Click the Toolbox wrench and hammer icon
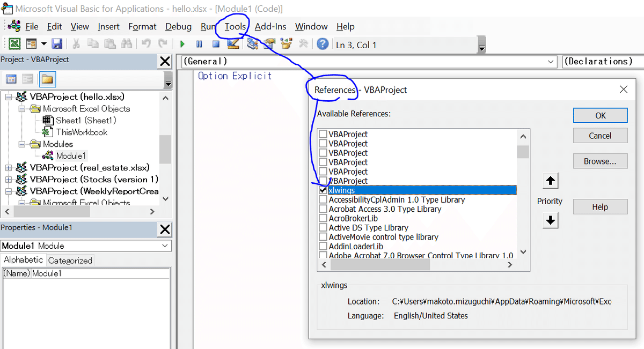The height and width of the screenshot is (349, 644). (x=303, y=44)
